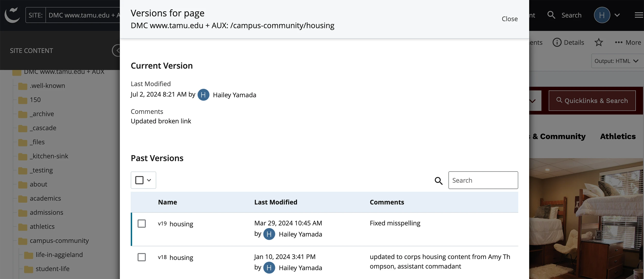
Task: Open the & Community navigation item
Action: click(559, 136)
